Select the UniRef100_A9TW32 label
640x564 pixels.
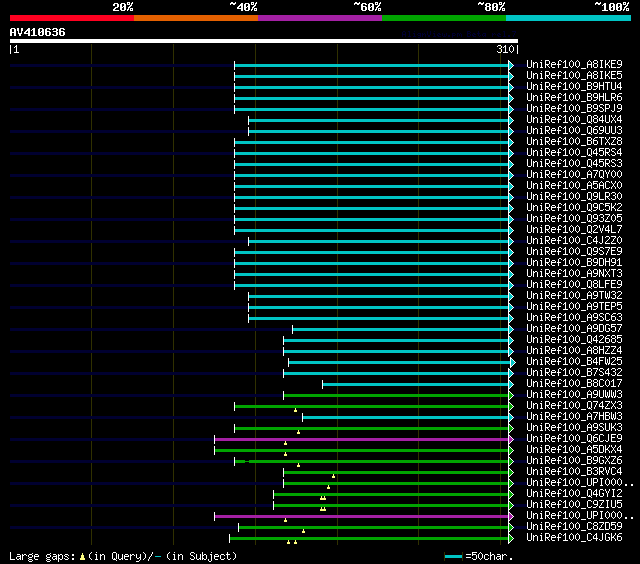click(x=574, y=296)
